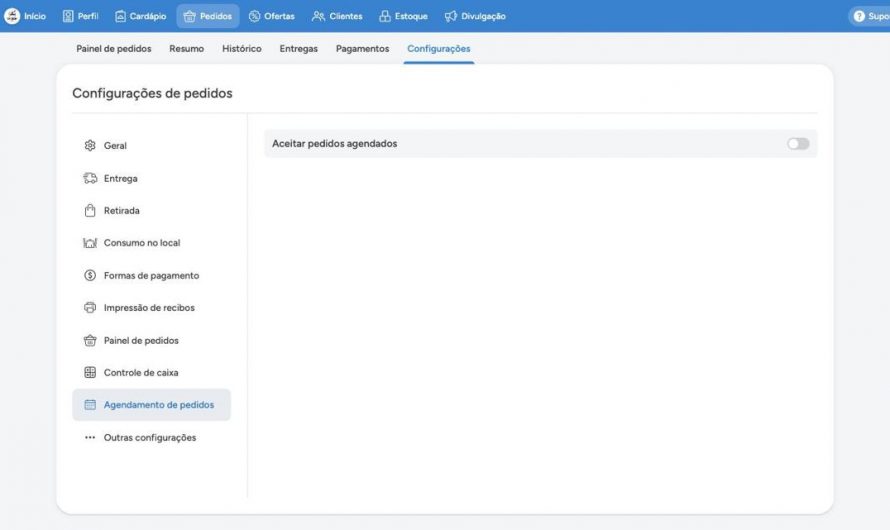
Task: Click the Clientes people icon
Action: [x=318, y=16]
